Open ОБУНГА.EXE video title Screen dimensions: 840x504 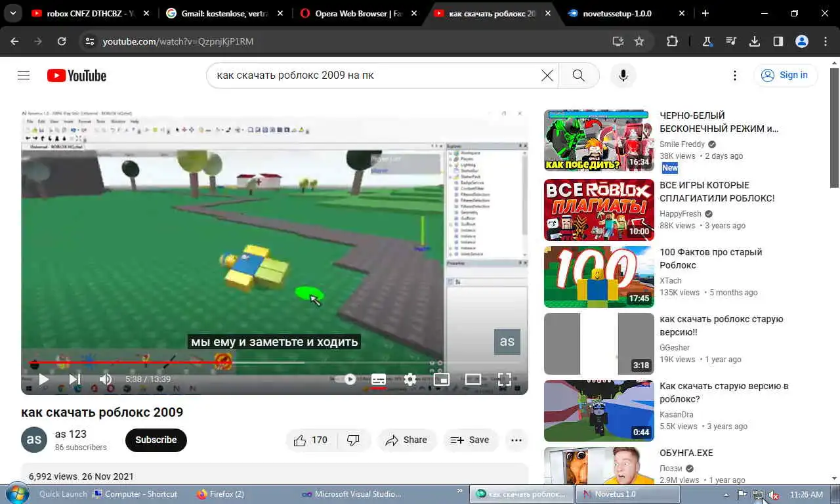coord(686,453)
